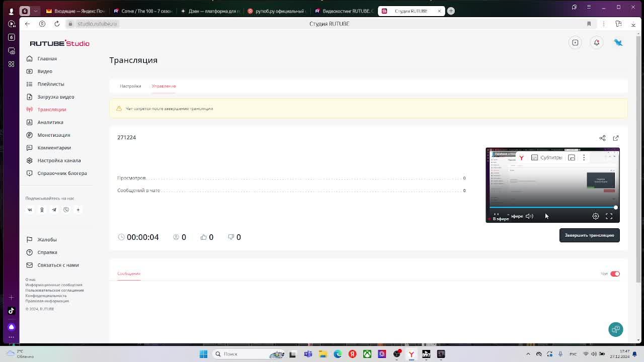Open a new browser tab with plus

pos(451,11)
